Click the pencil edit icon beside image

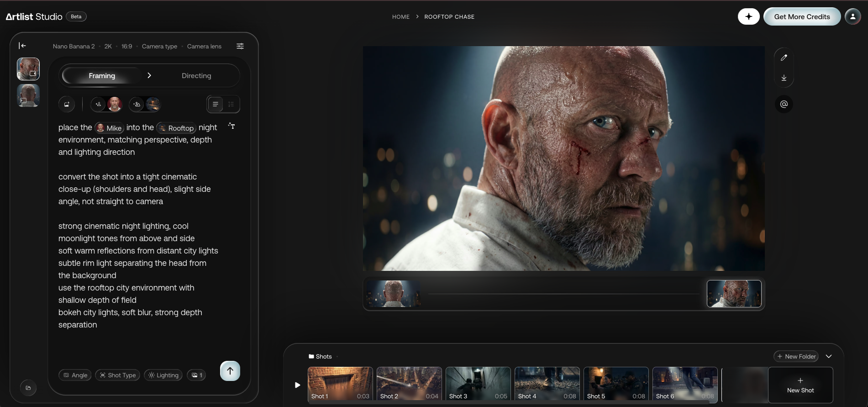point(784,58)
